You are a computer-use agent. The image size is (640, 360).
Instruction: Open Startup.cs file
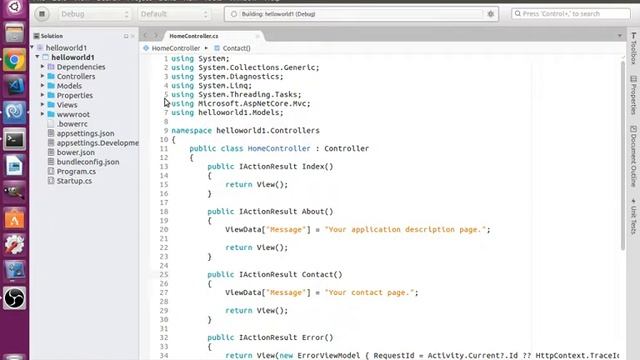coord(74,181)
